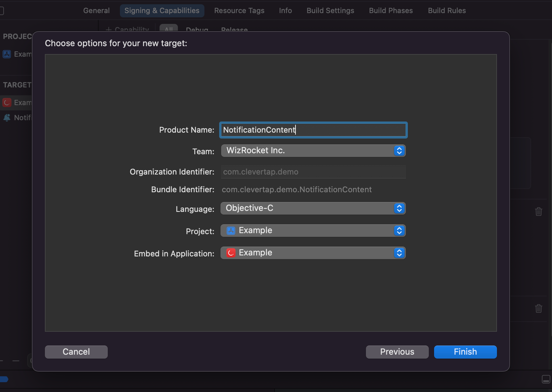Select the Notification target bell icon
The width and height of the screenshot is (552, 392).
7,118
